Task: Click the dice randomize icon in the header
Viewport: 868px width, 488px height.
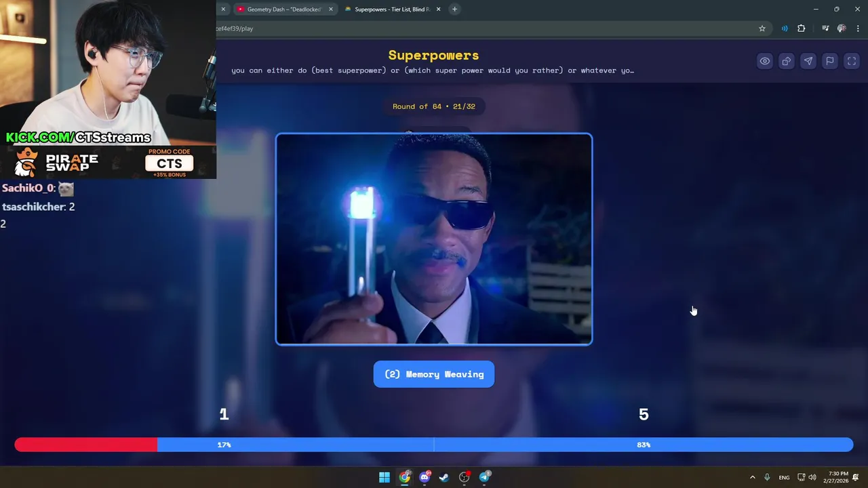Action: [x=787, y=61]
